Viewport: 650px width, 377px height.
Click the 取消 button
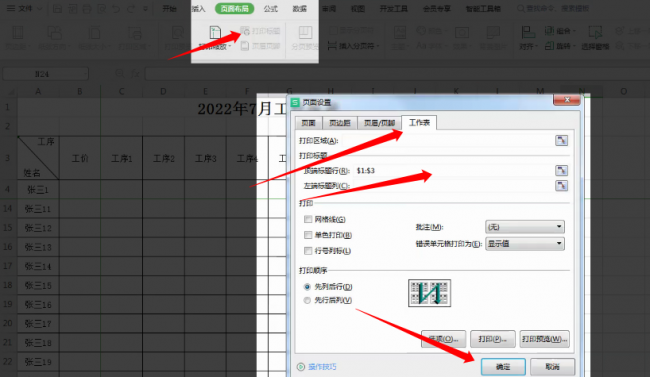(x=552, y=367)
